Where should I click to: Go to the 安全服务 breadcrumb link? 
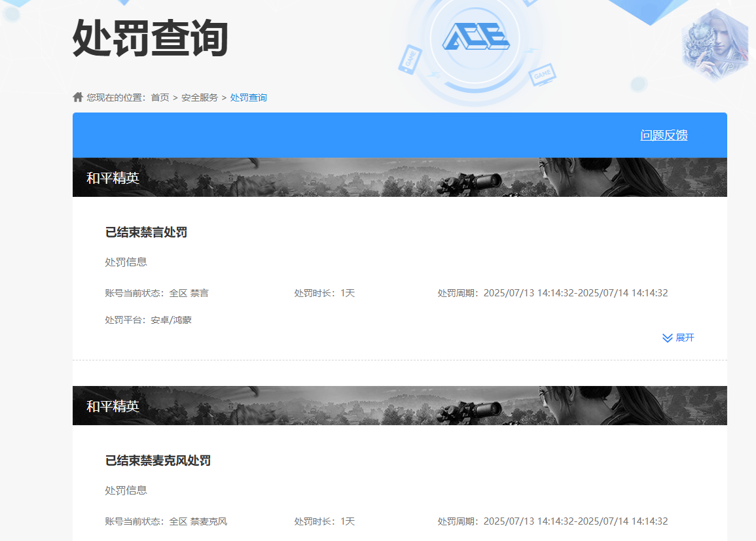[200, 97]
